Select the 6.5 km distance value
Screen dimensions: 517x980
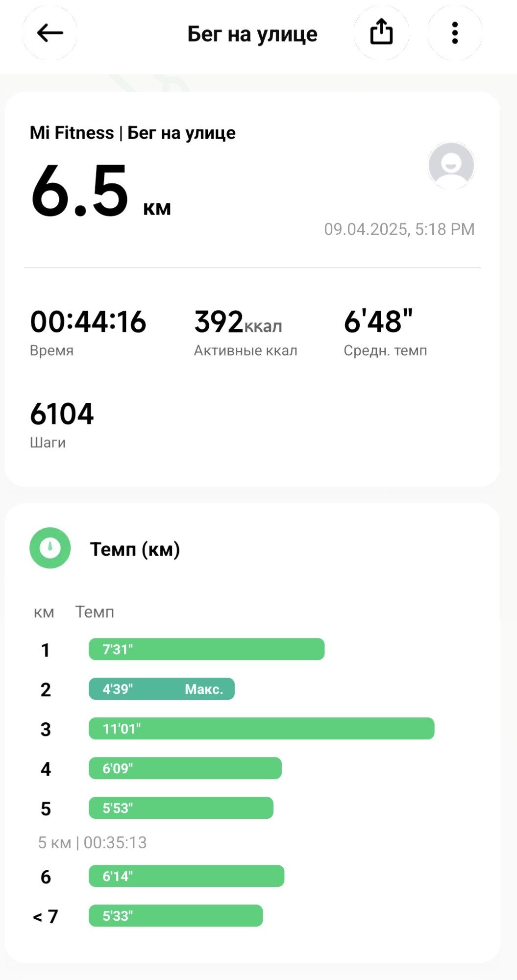point(100,191)
